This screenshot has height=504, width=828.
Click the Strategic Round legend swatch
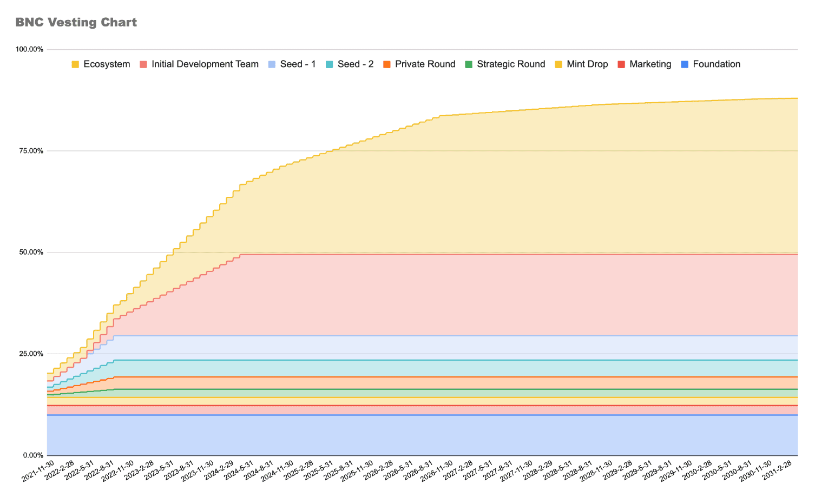point(469,64)
